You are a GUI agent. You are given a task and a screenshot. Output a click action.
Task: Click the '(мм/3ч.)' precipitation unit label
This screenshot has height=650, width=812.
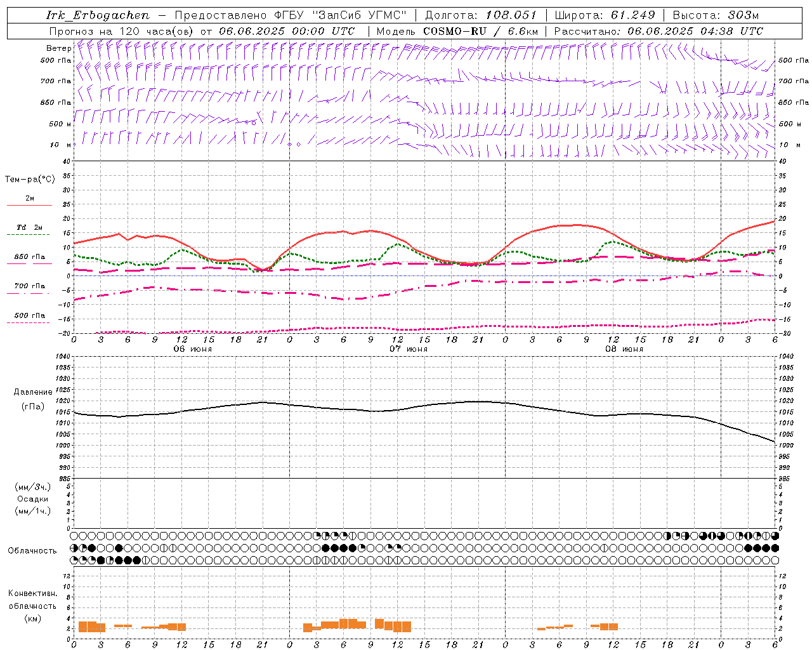pos(33,487)
